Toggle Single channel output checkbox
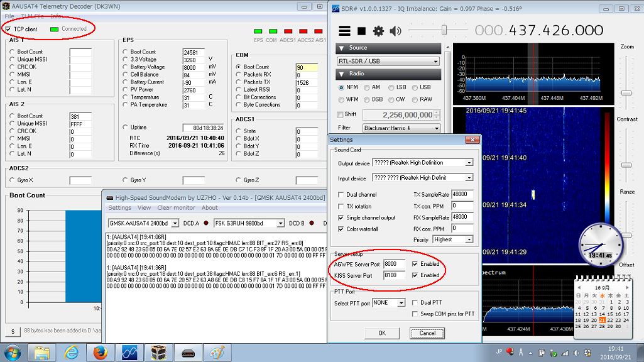 341,218
